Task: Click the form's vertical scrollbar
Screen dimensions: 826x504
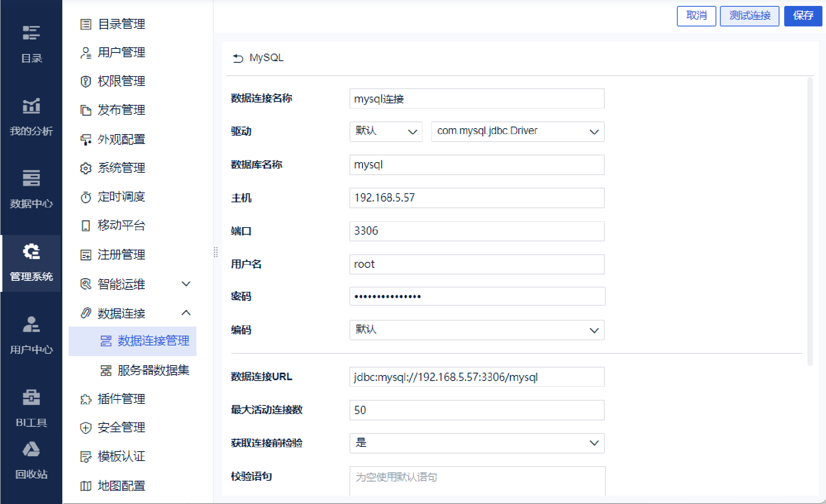Action: [810, 221]
